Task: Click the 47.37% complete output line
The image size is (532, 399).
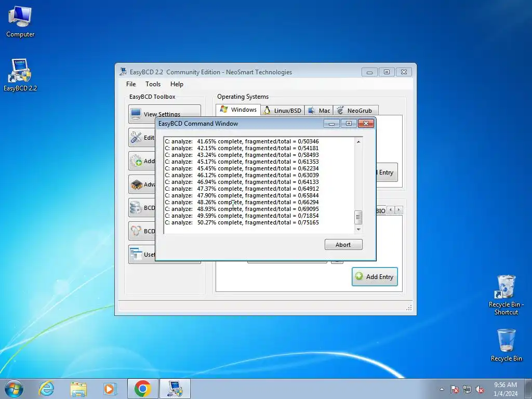Action: tap(242, 189)
